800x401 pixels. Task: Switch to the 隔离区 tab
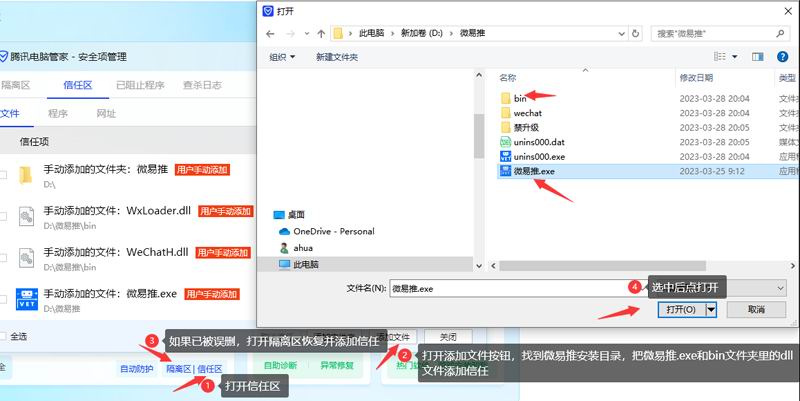pyautogui.click(x=15, y=85)
